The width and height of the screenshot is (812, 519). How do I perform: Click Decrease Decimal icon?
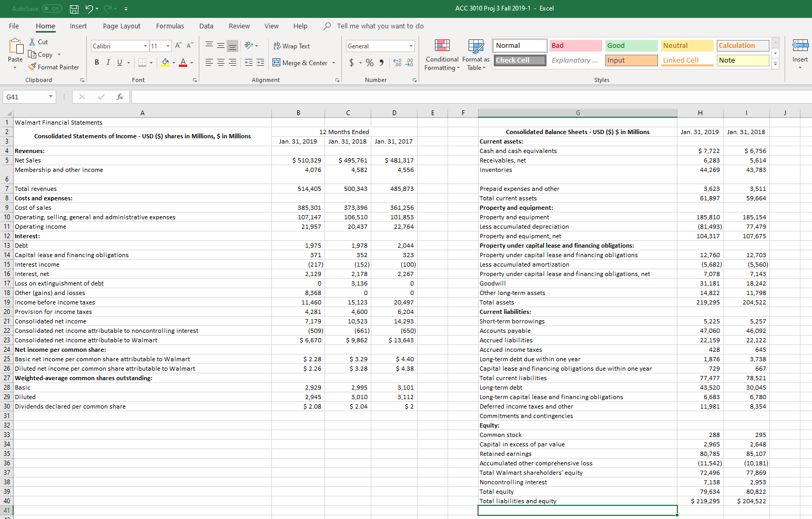pos(409,63)
